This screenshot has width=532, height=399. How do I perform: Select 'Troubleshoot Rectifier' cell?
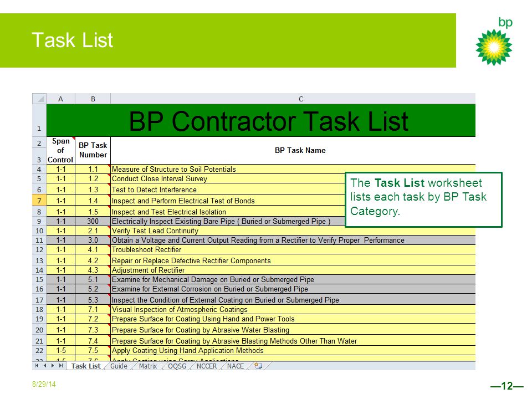(x=293, y=250)
